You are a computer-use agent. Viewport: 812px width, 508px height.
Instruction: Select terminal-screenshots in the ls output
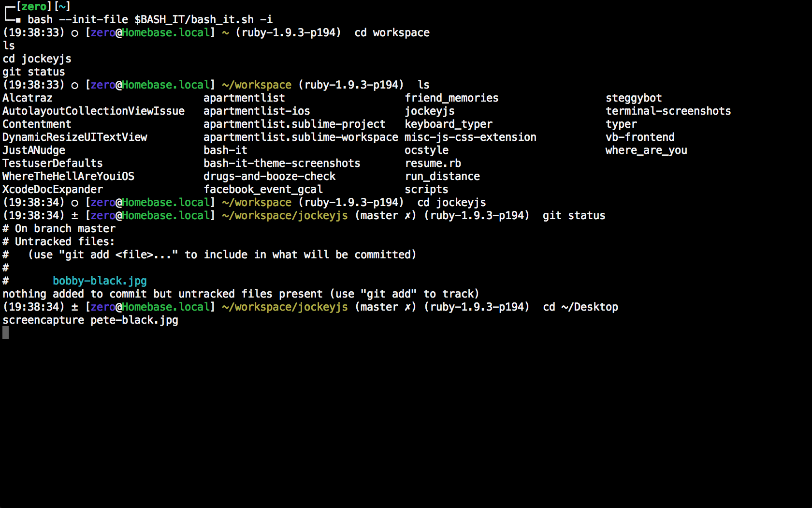[668, 111]
